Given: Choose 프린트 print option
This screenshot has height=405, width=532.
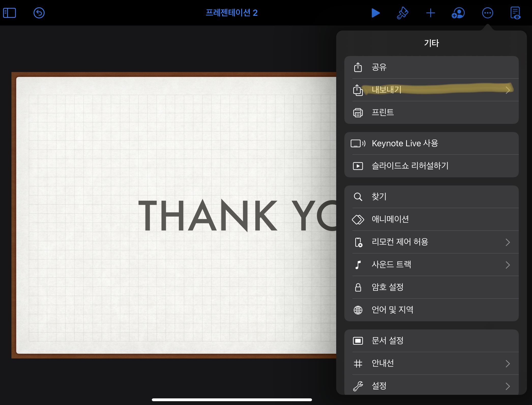Looking at the screenshot, I should [x=431, y=112].
